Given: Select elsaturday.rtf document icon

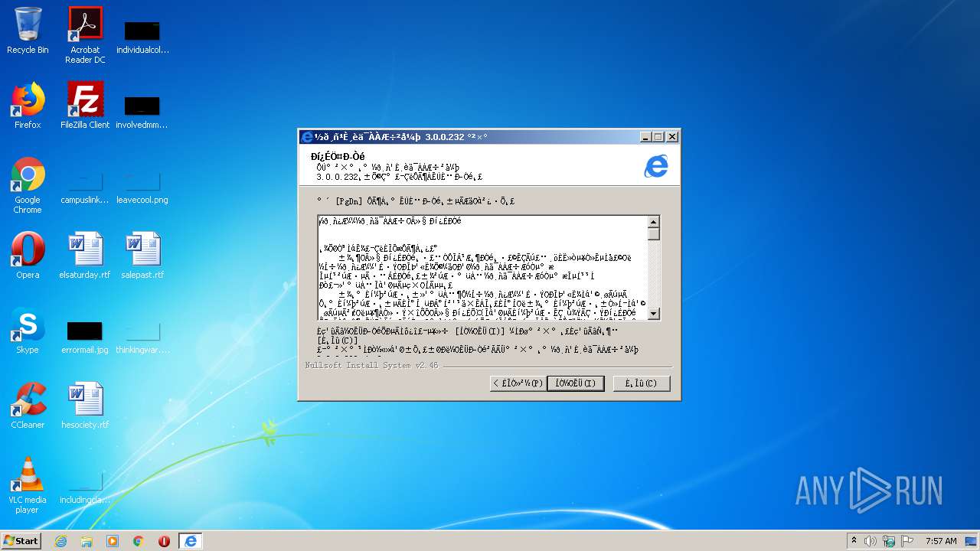Looking at the screenshot, I should pyautogui.click(x=85, y=256).
